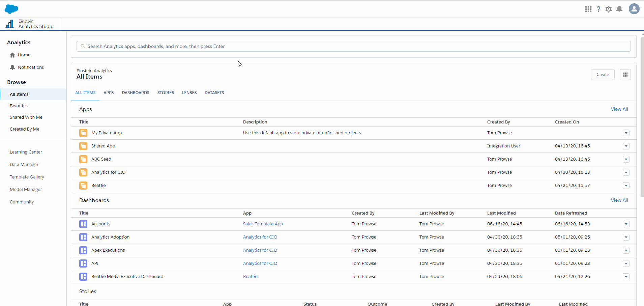The height and width of the screenshot is (306, 644).
Task: Click the Salesforce cloud logo
Action: point(11,9)
